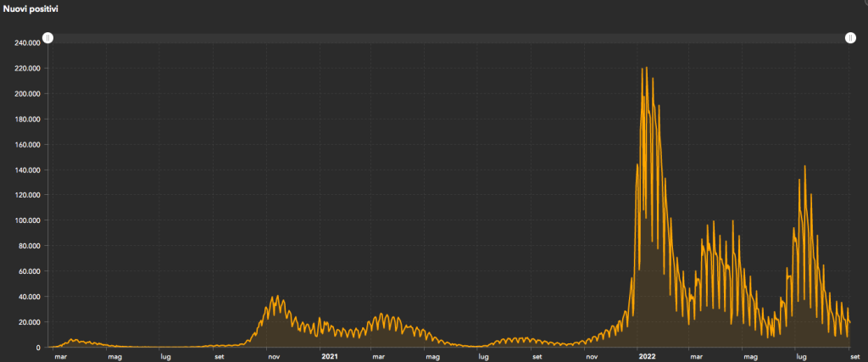The height and width of the screenshot is (362, 868).
Task: Click the 2022 label on the time axis
Action: pyautogui.click(x=646, y=357)
